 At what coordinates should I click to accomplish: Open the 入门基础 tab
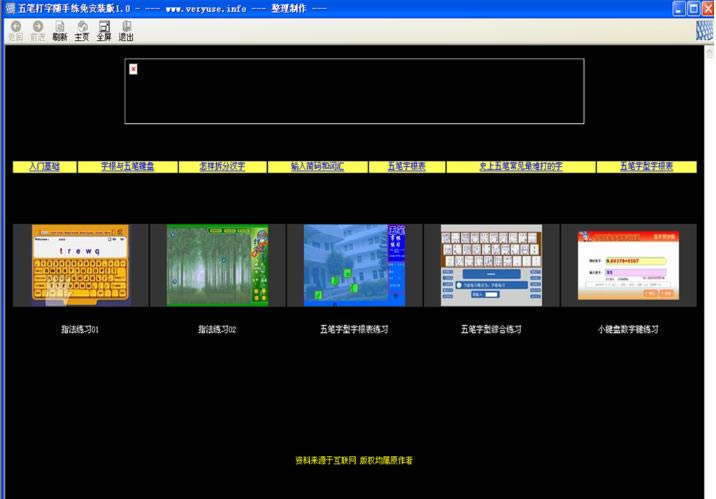coord(44,167)
